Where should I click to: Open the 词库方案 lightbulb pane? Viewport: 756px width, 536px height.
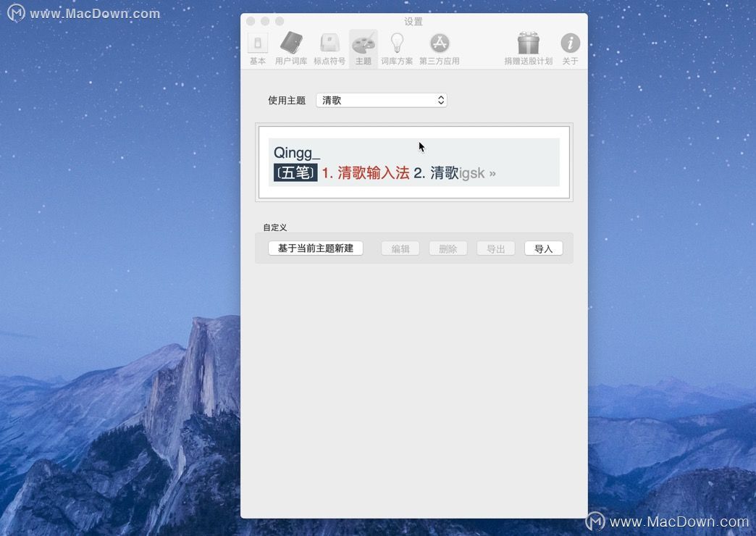tap(396, 49)
